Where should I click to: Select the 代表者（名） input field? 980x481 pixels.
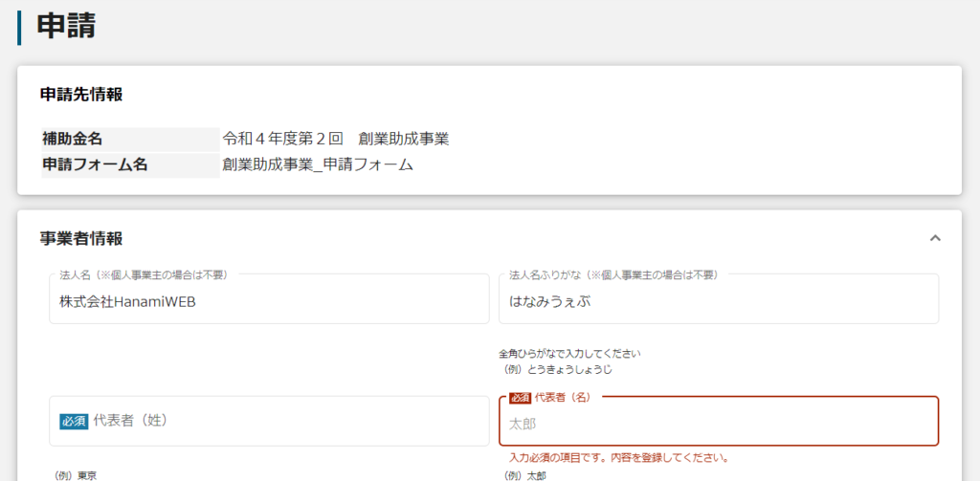pos(718,423)
